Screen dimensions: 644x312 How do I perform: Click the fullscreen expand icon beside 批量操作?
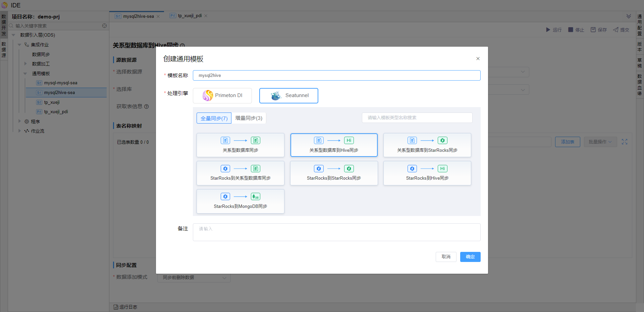(625, 142)
